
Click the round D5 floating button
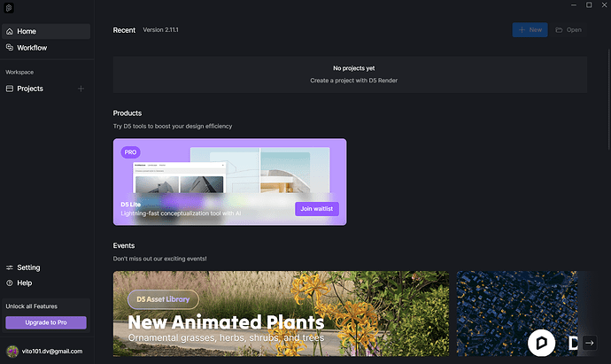pyautogui.click(x=540, y=342)
